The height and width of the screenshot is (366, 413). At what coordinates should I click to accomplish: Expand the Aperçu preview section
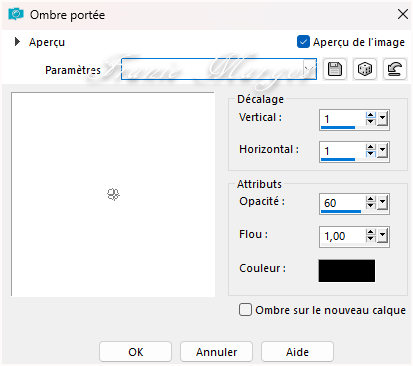pos(17,42)
